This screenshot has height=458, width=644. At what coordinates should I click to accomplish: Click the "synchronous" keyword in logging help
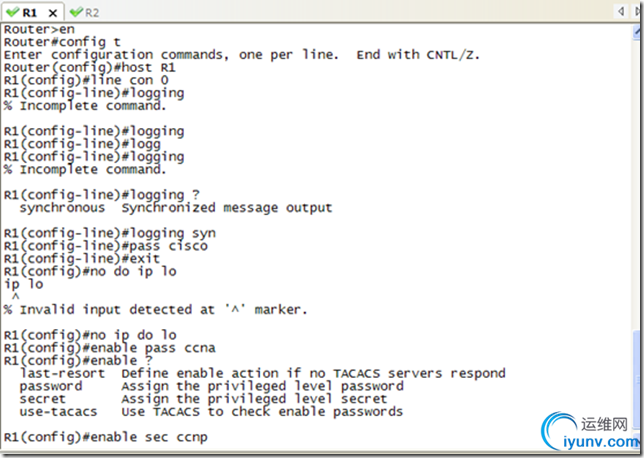[x=62, y=208]
